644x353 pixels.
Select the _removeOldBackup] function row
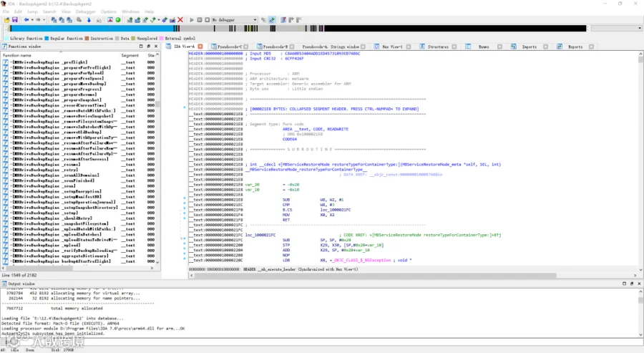point(79,132)
